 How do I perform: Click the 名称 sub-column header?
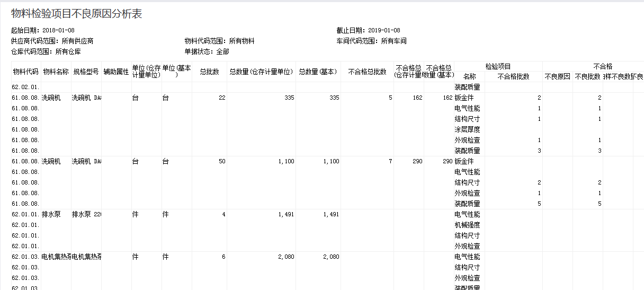pos(469,76)
